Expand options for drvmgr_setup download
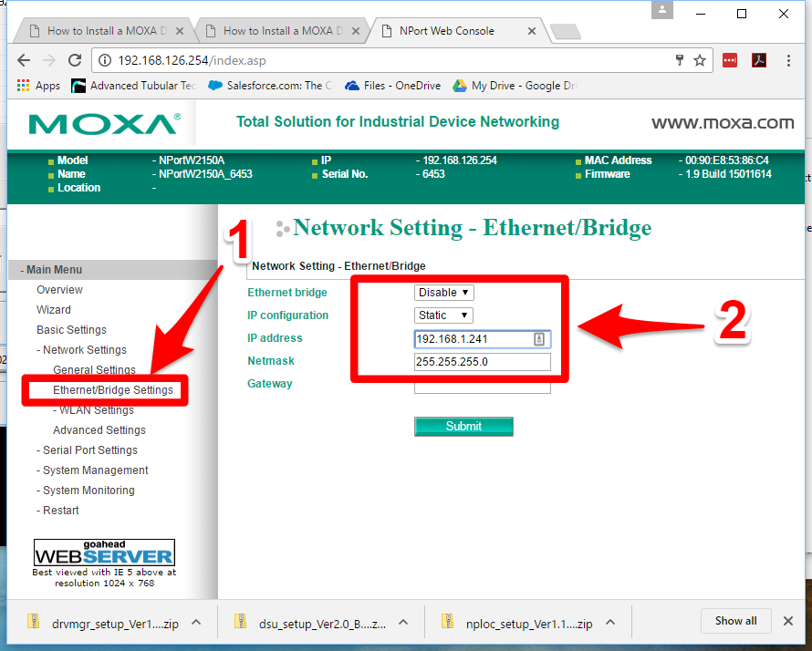812x651 pixels. 196,623
